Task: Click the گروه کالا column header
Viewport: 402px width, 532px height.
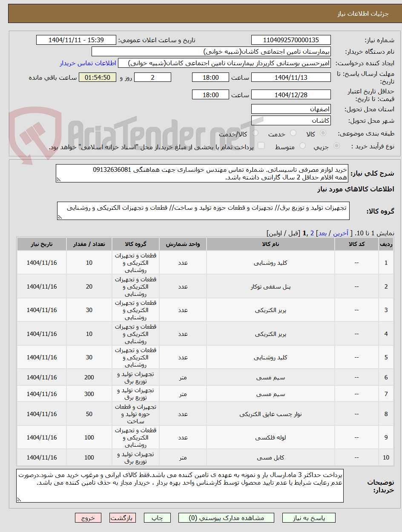Action: click(x=135, y=244)
